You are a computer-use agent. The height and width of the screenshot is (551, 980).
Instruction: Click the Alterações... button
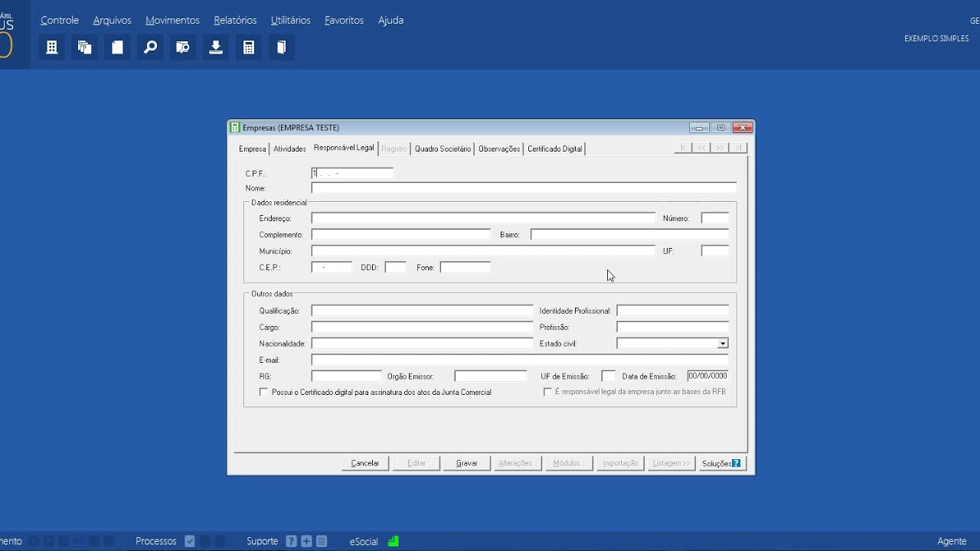pyautogui.click(x=518, y=463)
